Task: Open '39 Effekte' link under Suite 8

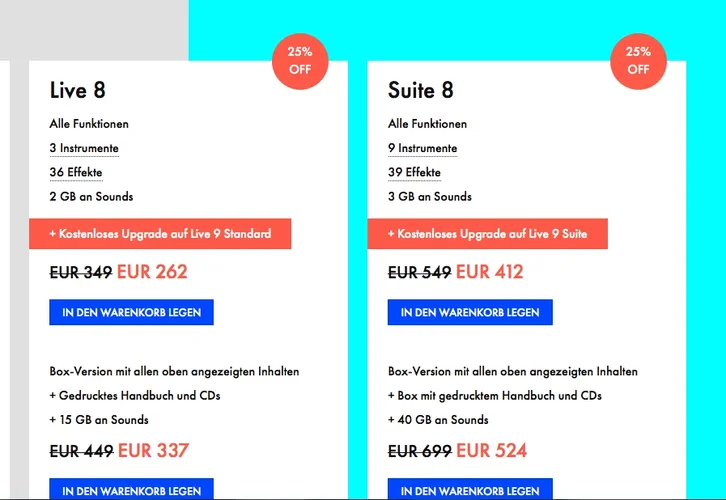Action: point(414,172)
